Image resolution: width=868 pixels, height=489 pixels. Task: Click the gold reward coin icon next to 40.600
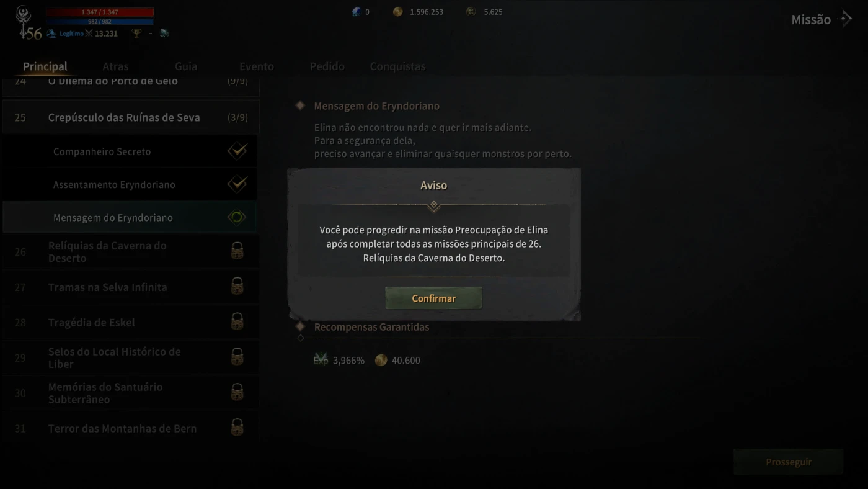tap(381, 360)
